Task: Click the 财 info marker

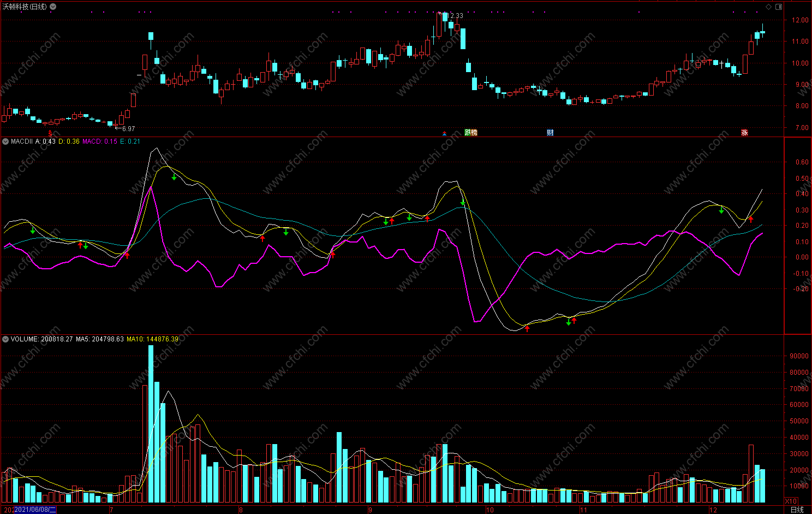Action: [550, 133]
